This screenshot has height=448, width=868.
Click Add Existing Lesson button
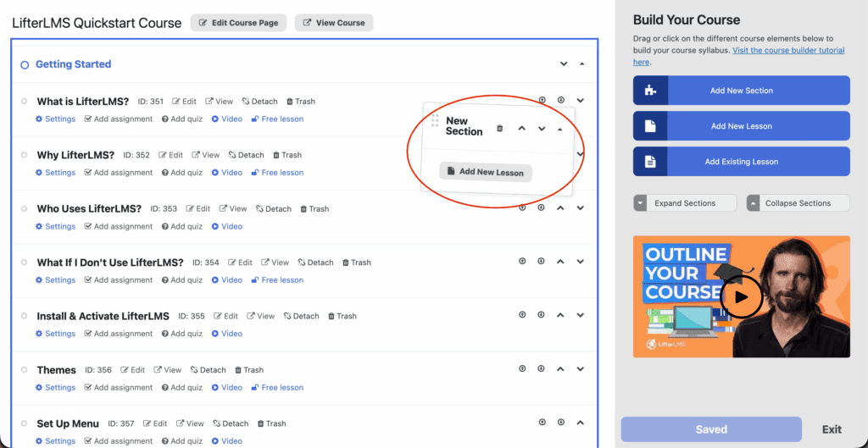741,162
